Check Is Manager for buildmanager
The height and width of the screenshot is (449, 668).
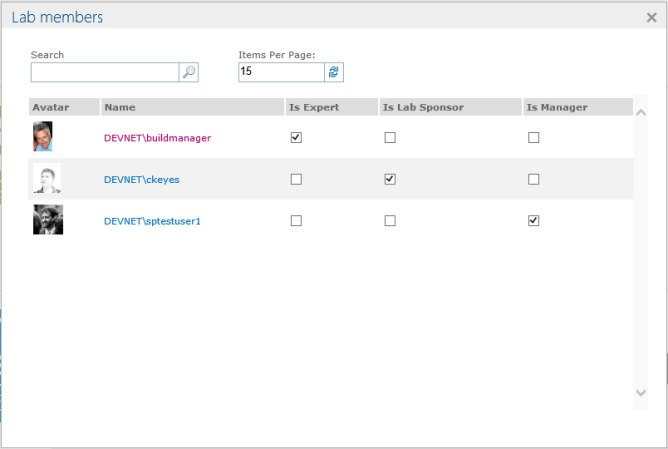[x=533, y=138]
